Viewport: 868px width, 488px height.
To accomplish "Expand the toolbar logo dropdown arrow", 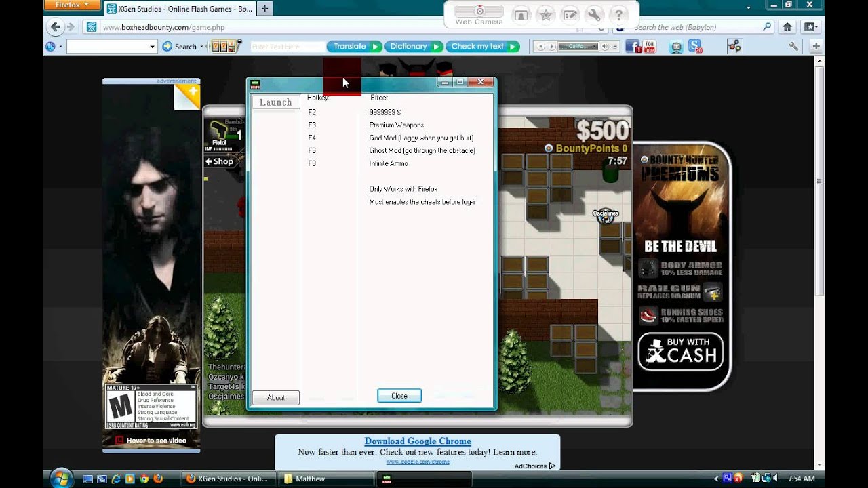I will click(61, 46).
